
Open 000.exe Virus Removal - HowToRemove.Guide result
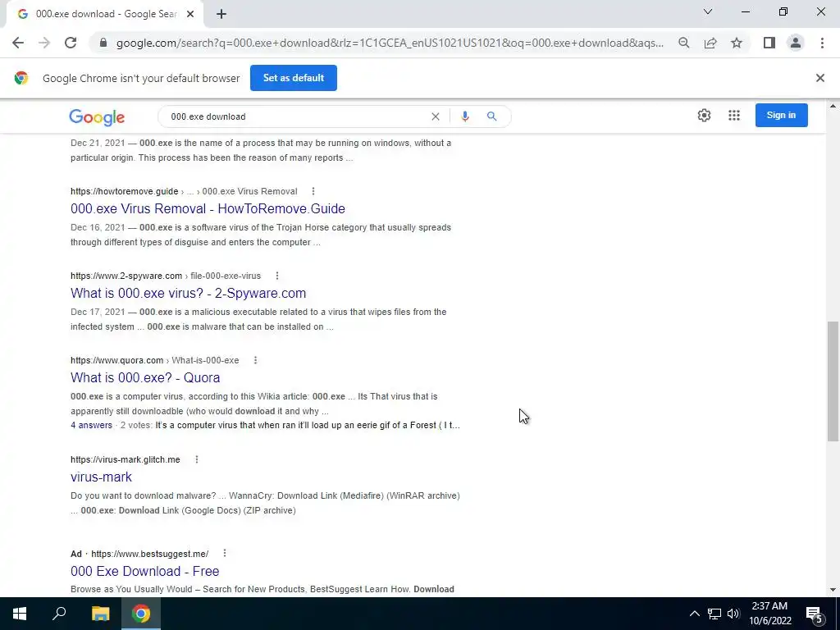click(x=208, y=208)
